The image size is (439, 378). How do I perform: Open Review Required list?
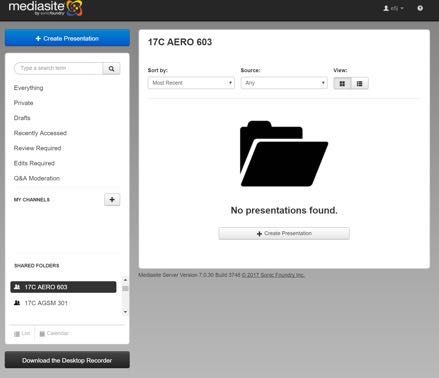(37, 148)
